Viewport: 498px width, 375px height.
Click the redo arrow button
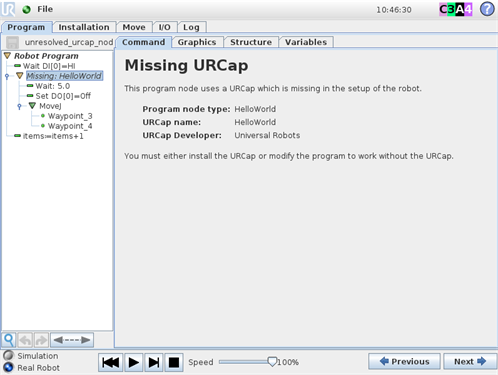click(x=41, y=340)
